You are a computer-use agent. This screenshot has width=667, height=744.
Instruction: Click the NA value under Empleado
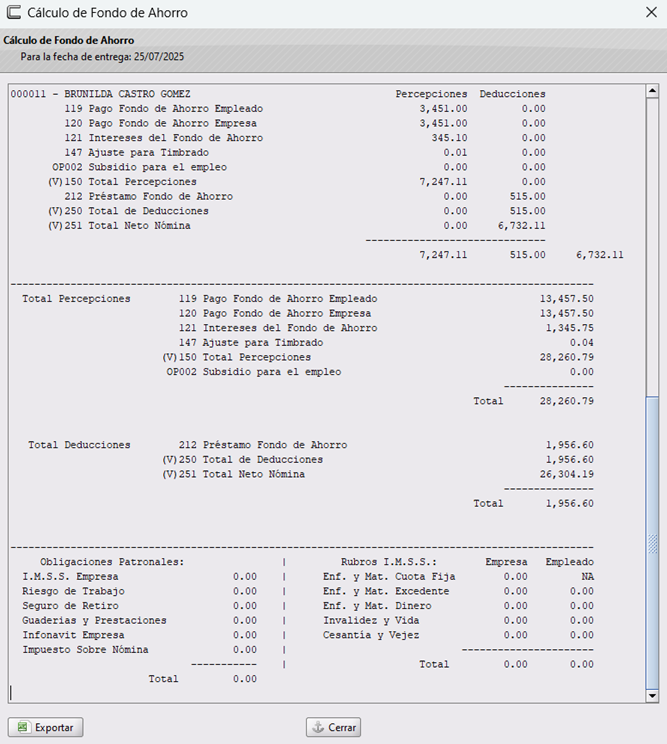point(587,577)
